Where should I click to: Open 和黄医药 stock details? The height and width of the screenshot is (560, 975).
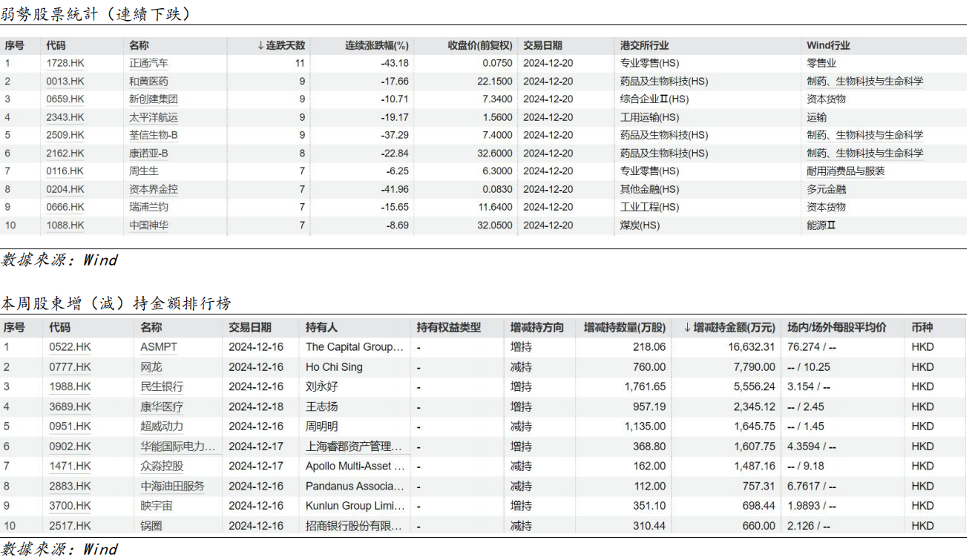pos(148,82)
